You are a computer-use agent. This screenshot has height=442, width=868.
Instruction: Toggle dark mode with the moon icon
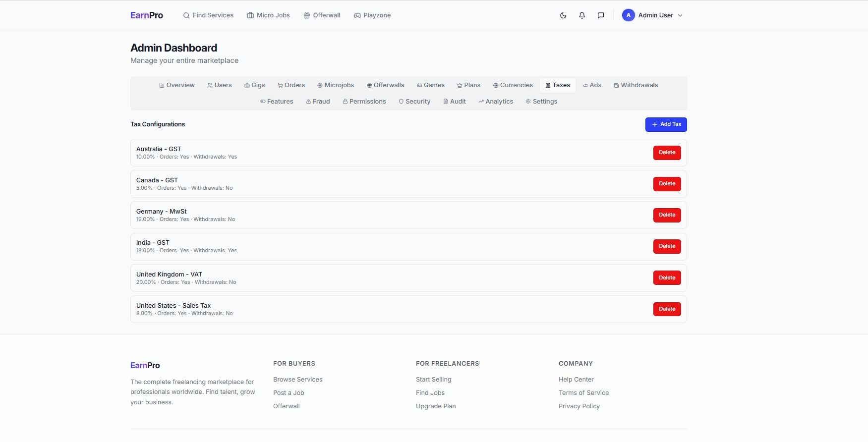pos(563,15)
